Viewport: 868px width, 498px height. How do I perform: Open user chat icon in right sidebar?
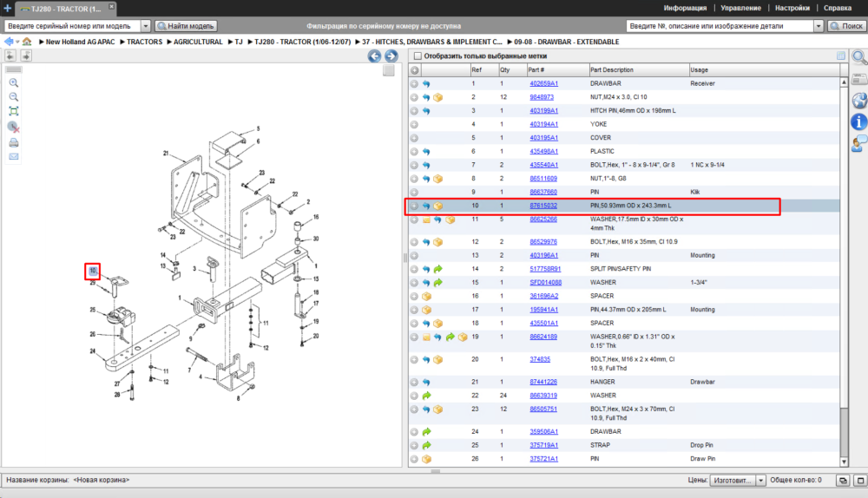click(x=858, y=143)
